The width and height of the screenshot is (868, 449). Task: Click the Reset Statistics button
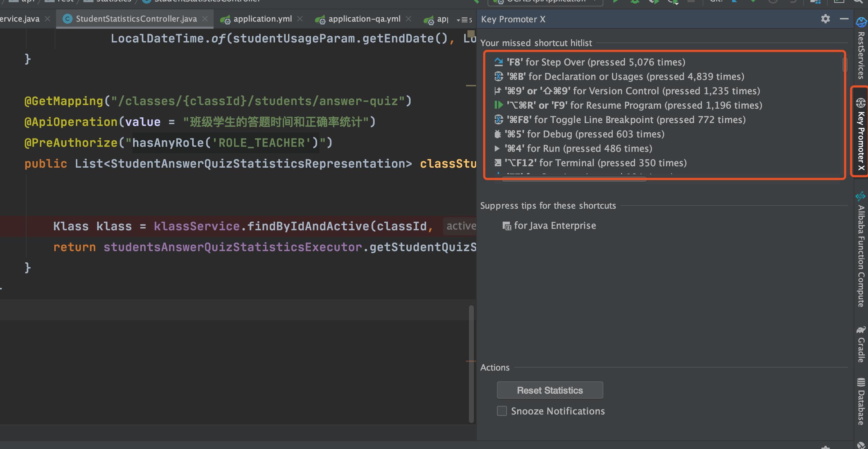[549, 390]
